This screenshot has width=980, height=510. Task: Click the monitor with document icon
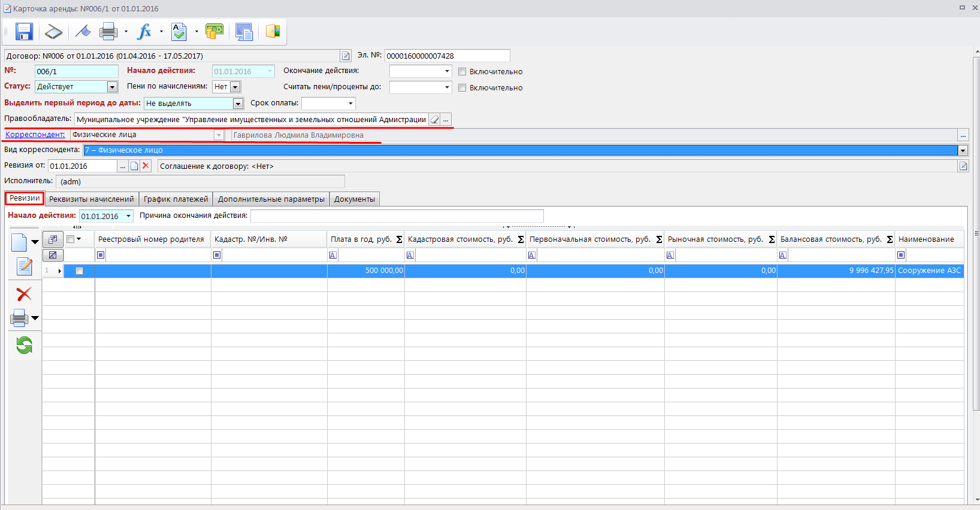point(244,32)
